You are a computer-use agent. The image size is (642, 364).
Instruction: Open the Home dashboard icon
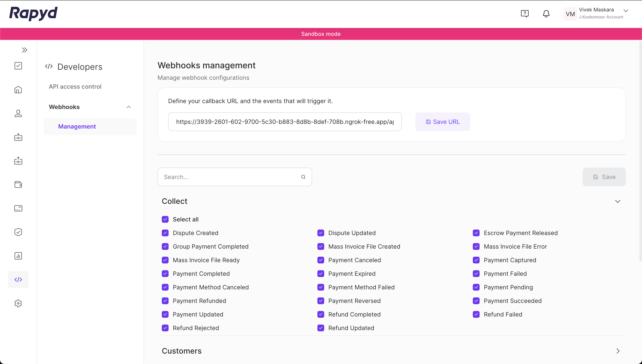pos(18,90)
